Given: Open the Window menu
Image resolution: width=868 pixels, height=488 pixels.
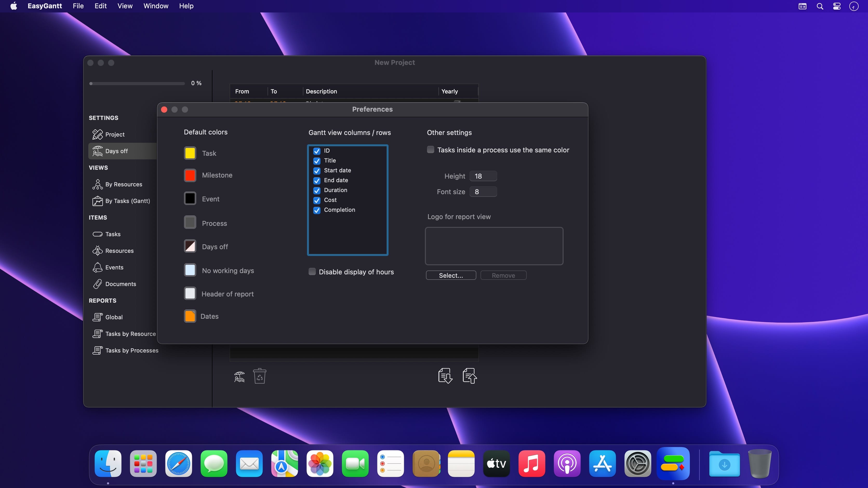Looking at the screenshot, I should 156,6.
